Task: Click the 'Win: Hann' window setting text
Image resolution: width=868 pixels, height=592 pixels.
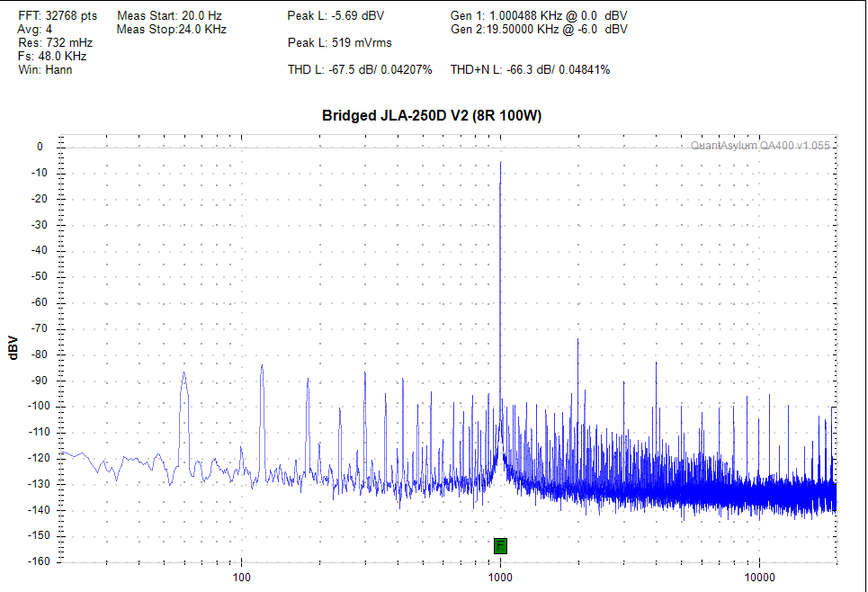Action: click(45, 69)
